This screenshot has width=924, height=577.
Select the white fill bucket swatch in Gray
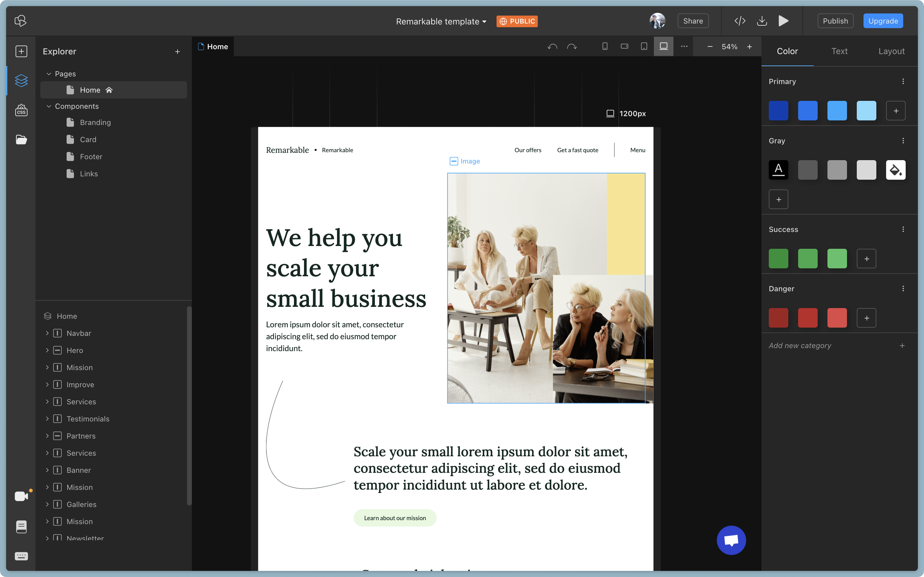896,170
